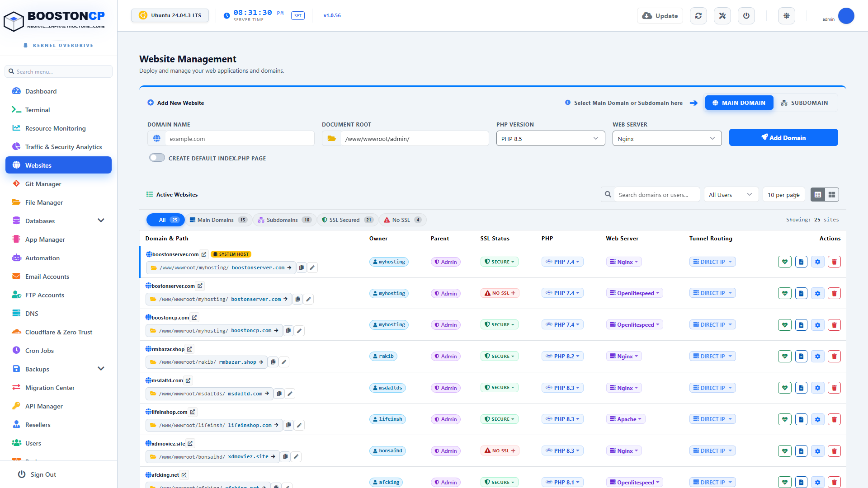The image size is (868, 488).
Task: Open the admin avatar circle
Action: 846,16
